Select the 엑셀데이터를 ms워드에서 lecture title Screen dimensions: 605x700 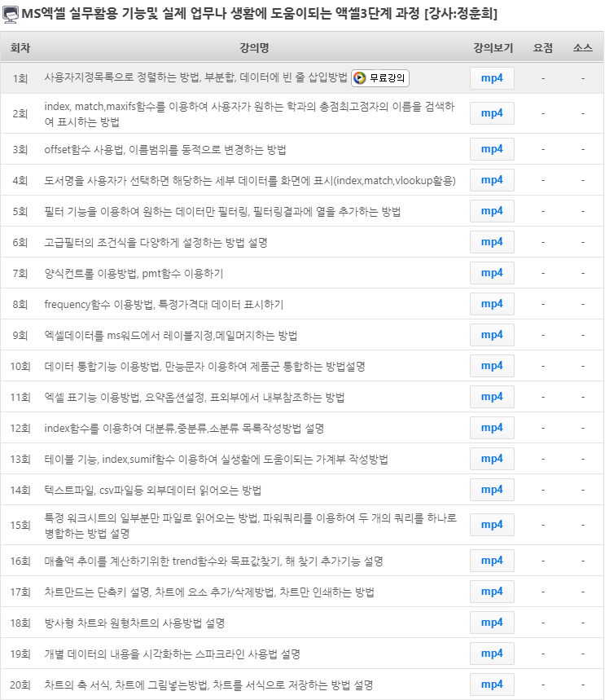tap(170, 335)
